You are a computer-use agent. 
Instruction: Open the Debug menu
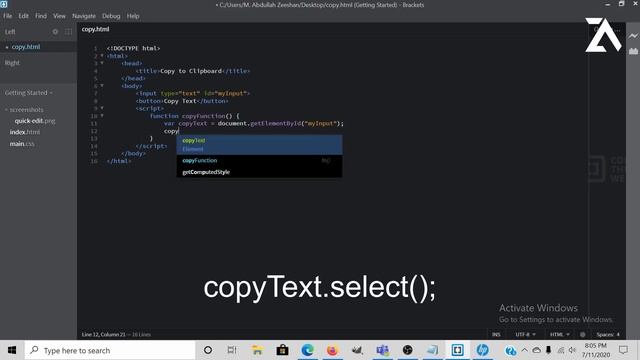[111, 16]
